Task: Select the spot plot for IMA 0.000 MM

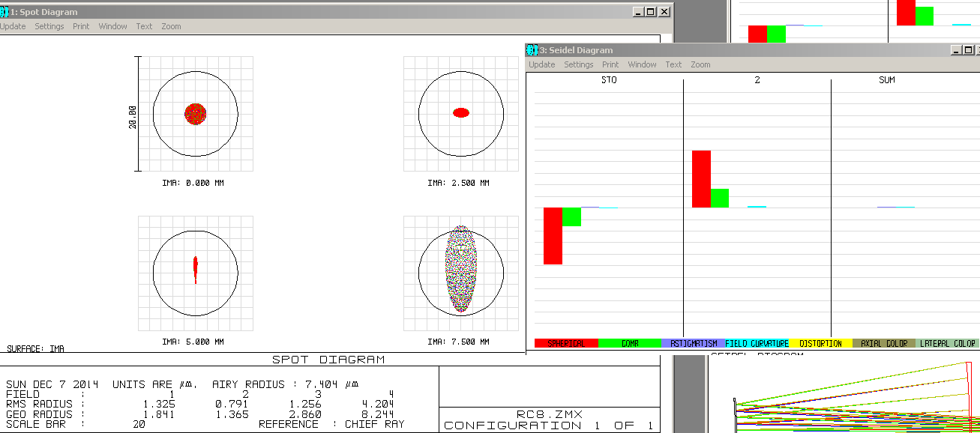Action: (x=196, y=114)
